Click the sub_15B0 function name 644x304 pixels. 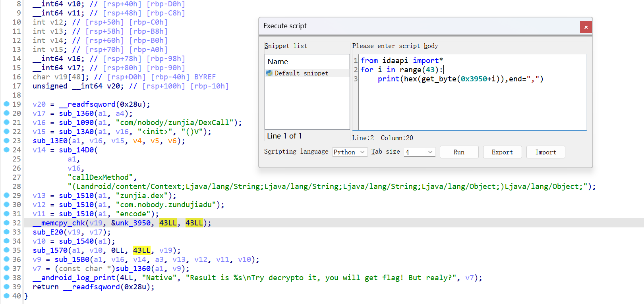pos(72,260)
